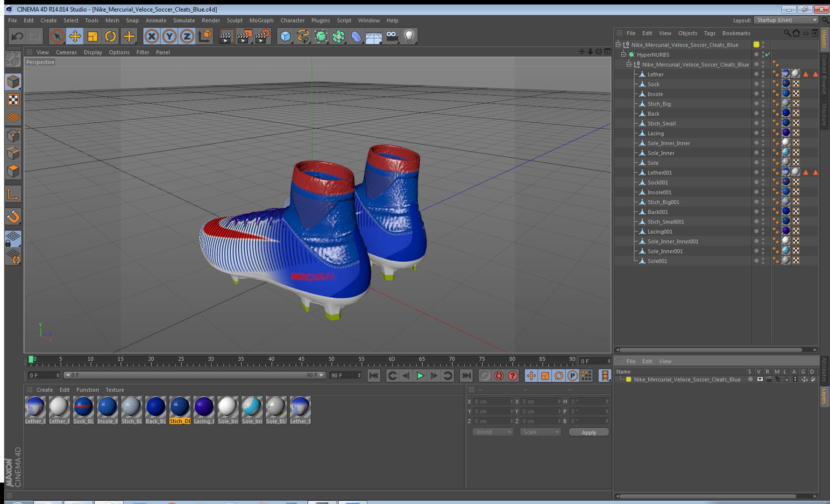Select the Move tool
Viewport: 830px width, 504px height.
[75, 36]
